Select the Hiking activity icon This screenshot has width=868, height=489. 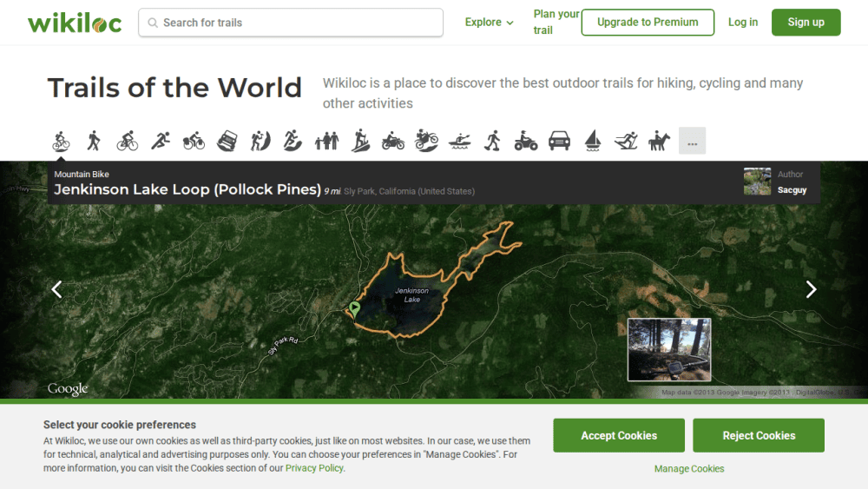click(x=94, y=141)
